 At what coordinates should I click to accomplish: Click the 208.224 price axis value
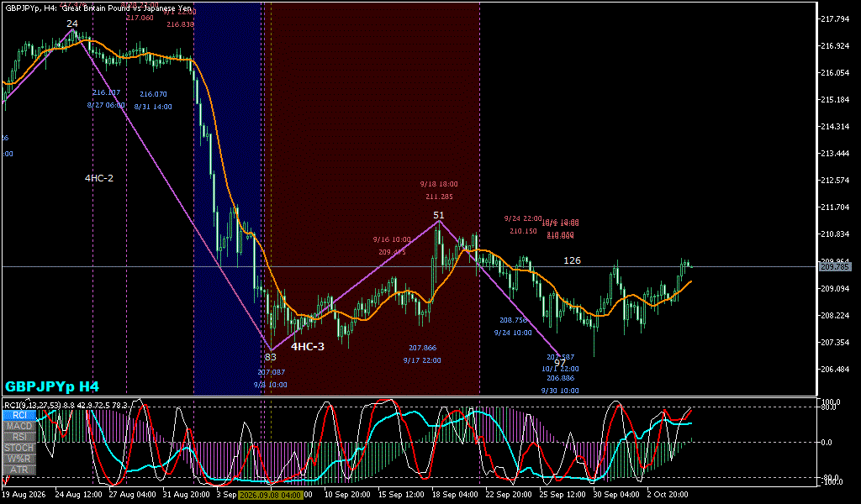point(835,315)
